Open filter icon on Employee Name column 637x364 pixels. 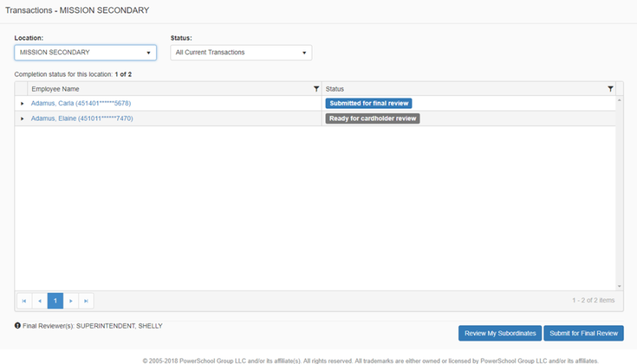[x=316, y=89]
